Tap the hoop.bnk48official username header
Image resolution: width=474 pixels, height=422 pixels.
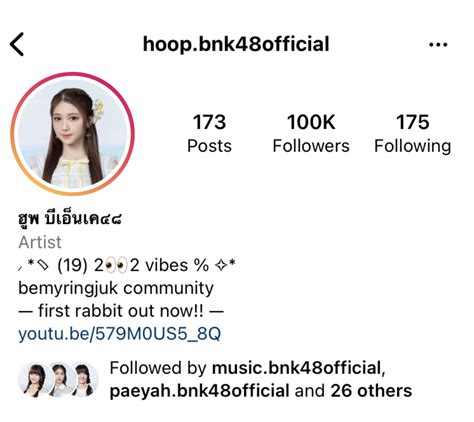(236, 44)
